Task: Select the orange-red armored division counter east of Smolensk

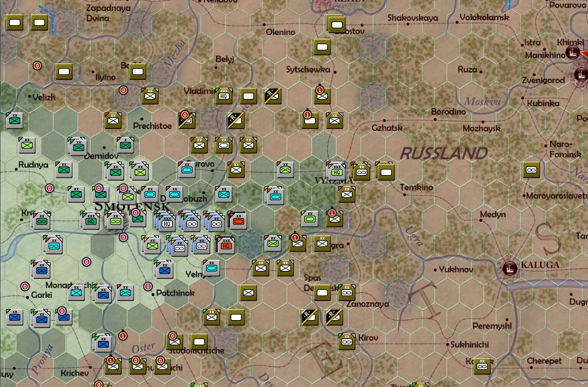Action: point(238,221)
